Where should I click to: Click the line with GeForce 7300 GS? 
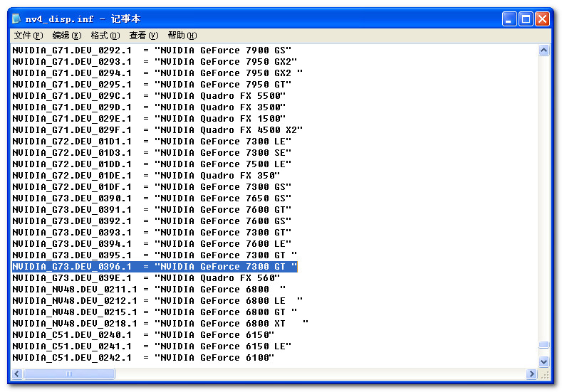[x=152, y=187]
